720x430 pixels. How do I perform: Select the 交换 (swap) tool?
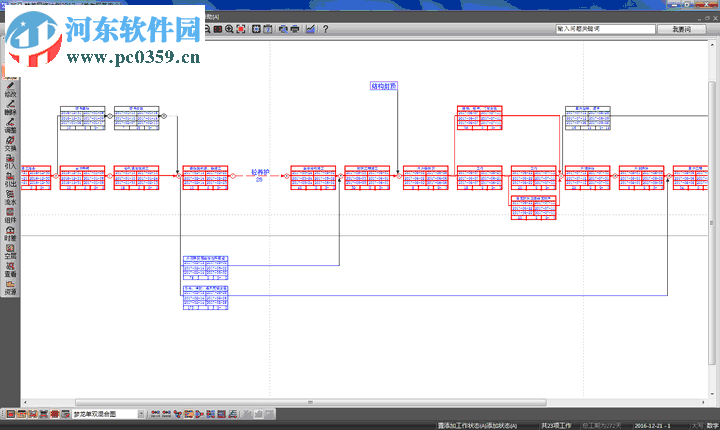point(10,143)
